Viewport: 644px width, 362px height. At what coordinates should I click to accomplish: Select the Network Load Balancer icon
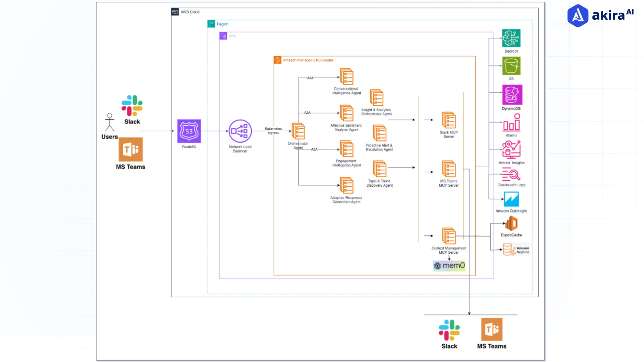pyautogui.click(x=240, y=131)
